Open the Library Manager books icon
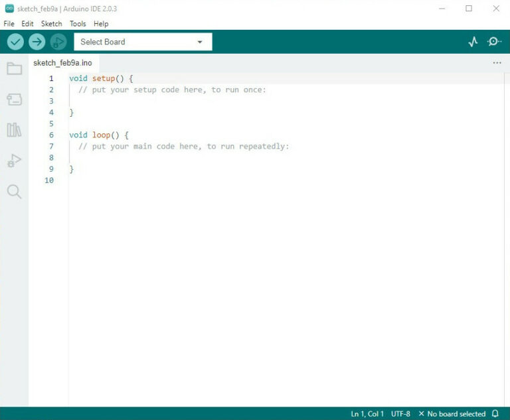510x420 pixels. tap(14, 129)
